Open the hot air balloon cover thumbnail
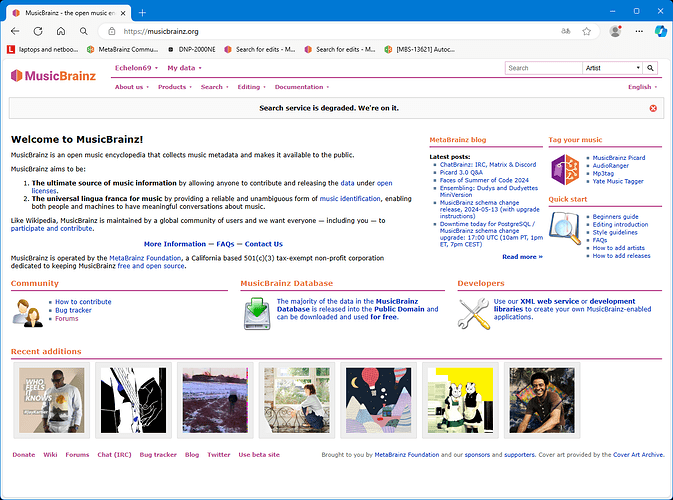 pyautogui.click(x=379, y=400)
